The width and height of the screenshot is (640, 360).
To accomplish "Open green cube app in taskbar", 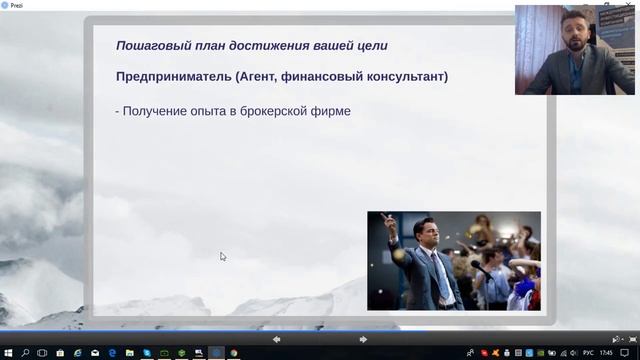I will tap(182, 353).
